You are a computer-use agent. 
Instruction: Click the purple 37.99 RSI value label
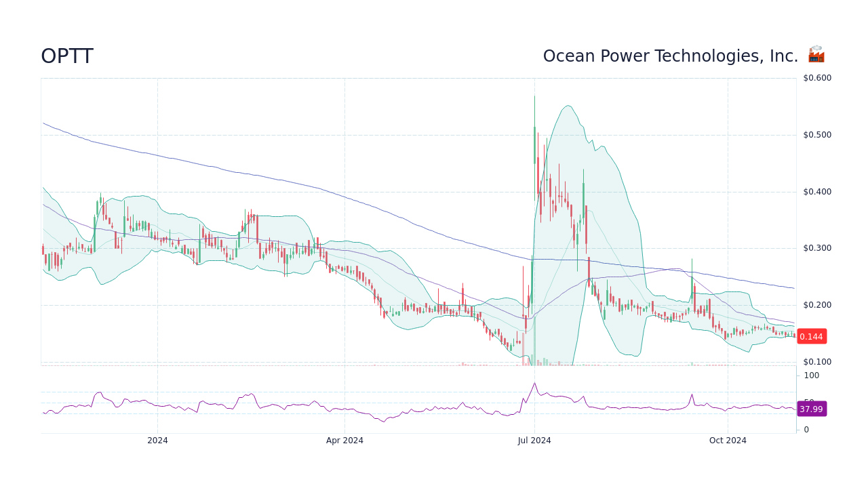tap(811, 409)
